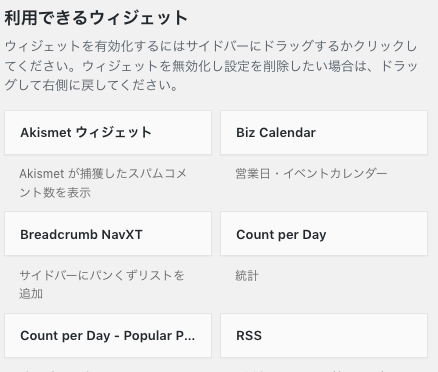The width and height of the screenshot is (438, 372).
Task: Click the truncated ellipsis in Popular P... title
Action: point(189,336)
